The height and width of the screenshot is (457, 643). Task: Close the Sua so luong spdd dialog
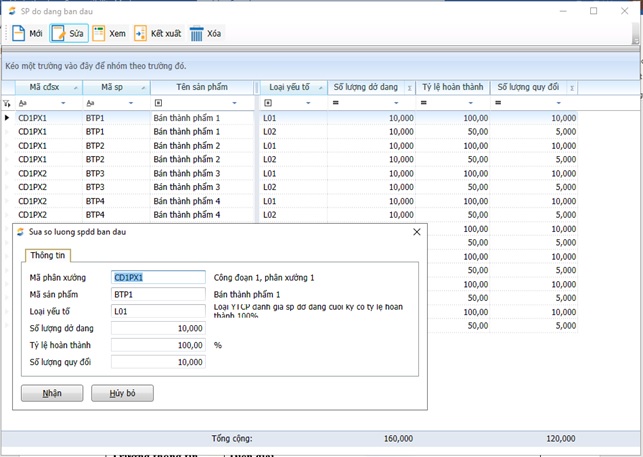pyautogui.click(x=417, y=232)
